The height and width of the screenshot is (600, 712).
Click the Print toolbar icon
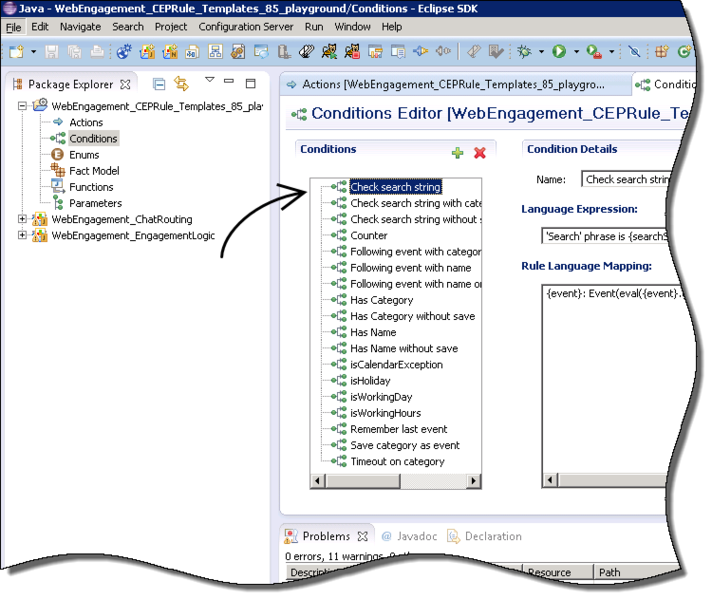point(97,52)
